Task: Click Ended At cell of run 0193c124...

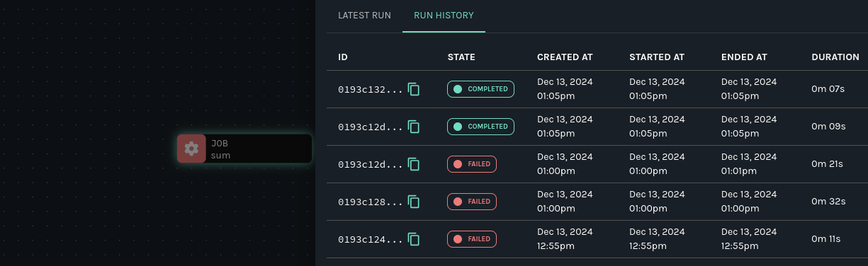Action: [749, 239]
